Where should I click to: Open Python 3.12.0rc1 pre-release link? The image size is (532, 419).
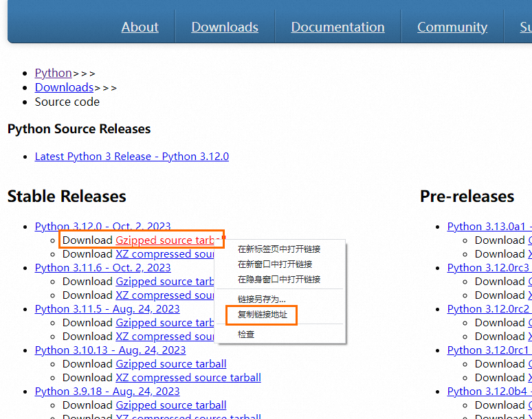(x=489, y=350)
